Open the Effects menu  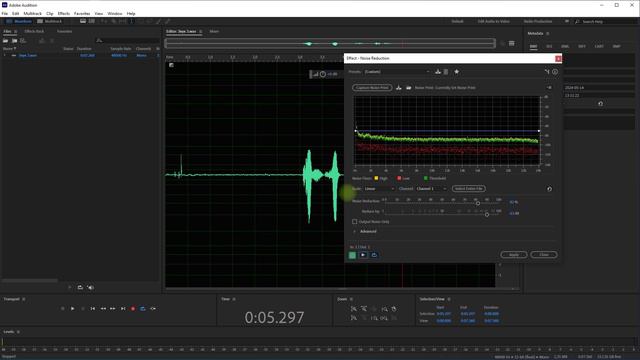click(64, 13)
